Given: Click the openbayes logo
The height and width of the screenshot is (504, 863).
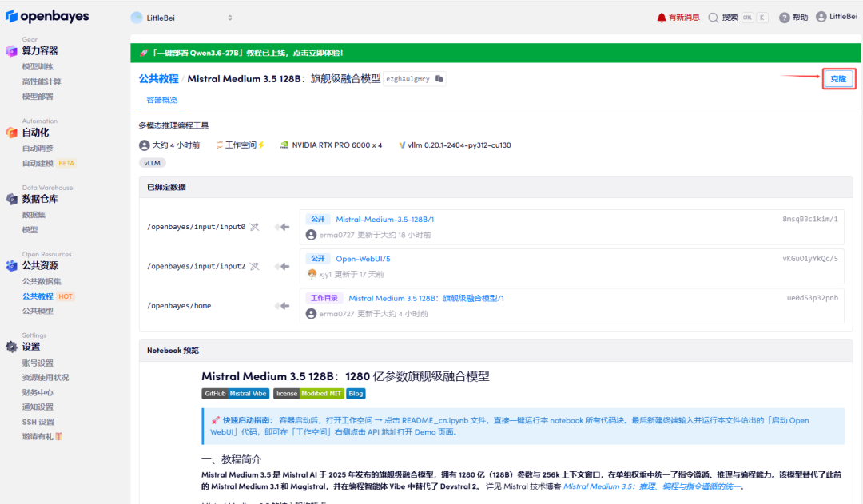Looking at the screenshot, I should point(47,17).
